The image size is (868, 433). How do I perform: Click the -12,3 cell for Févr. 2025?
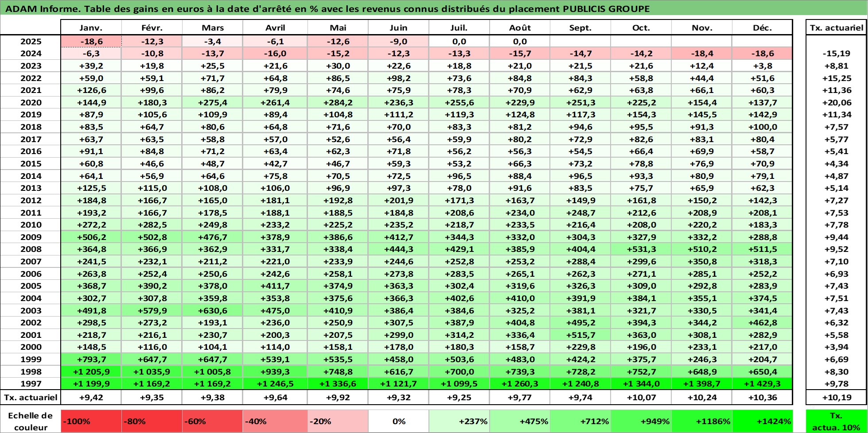pos(152,41)
